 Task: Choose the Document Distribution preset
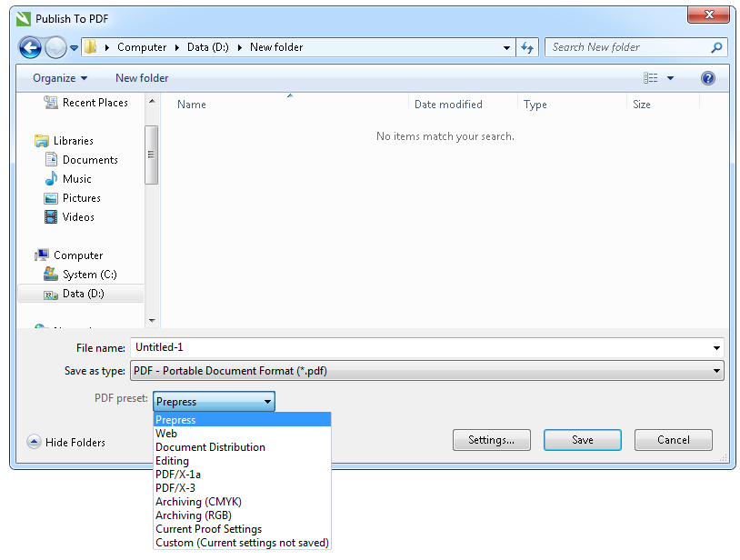[x=242, y=446]
